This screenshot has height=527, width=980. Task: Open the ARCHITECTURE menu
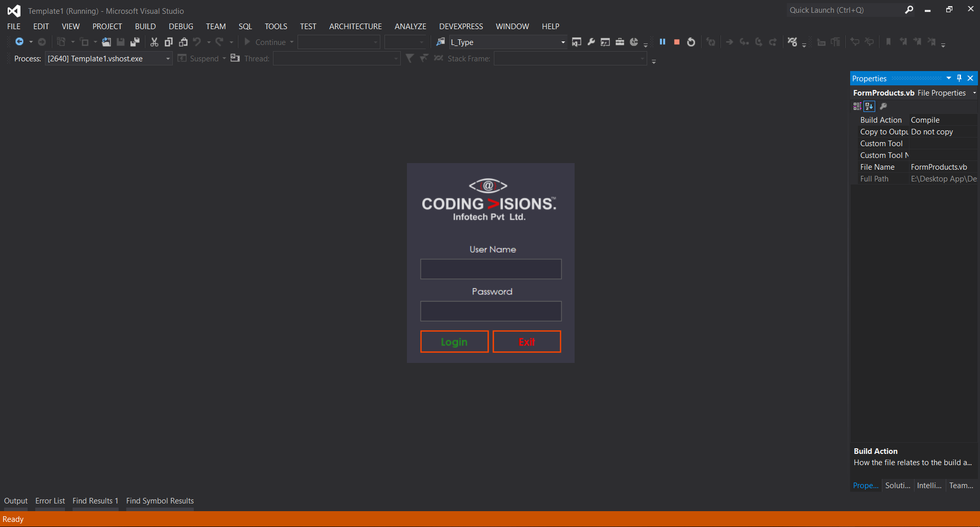click(x=355, y=26)
